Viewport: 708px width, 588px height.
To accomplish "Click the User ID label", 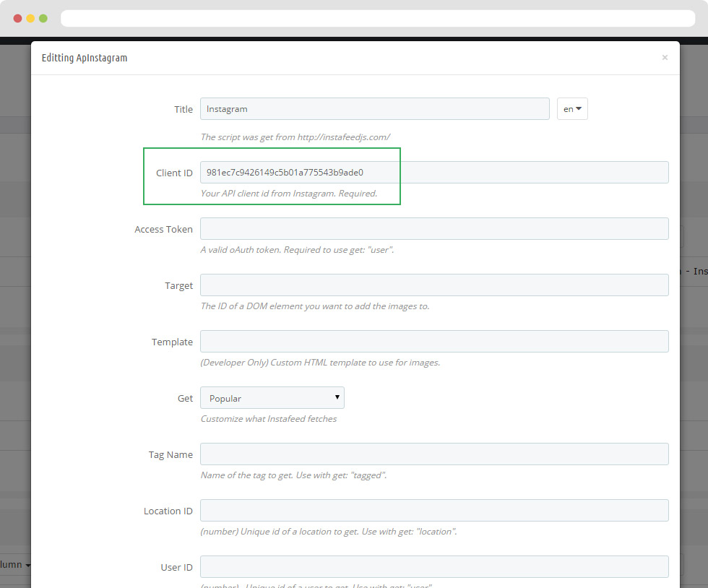I will pos(176,568).
